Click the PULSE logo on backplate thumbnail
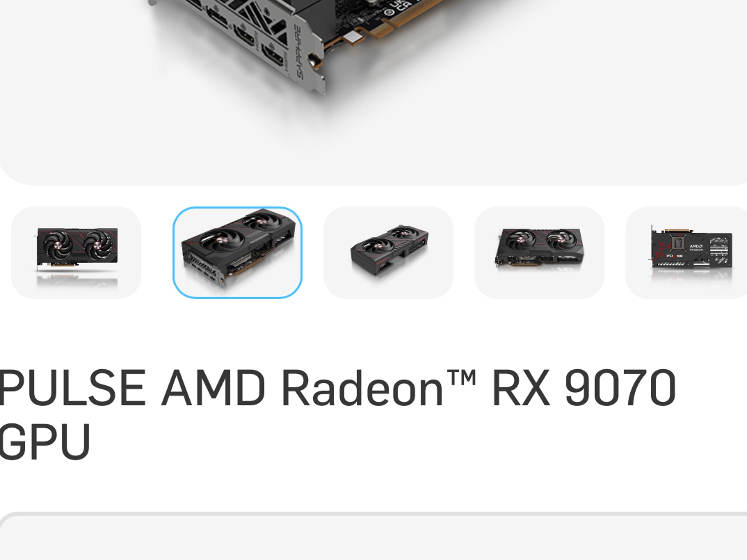Image resolution: width=747 pixels, height=560 pixels. (674, 256)
